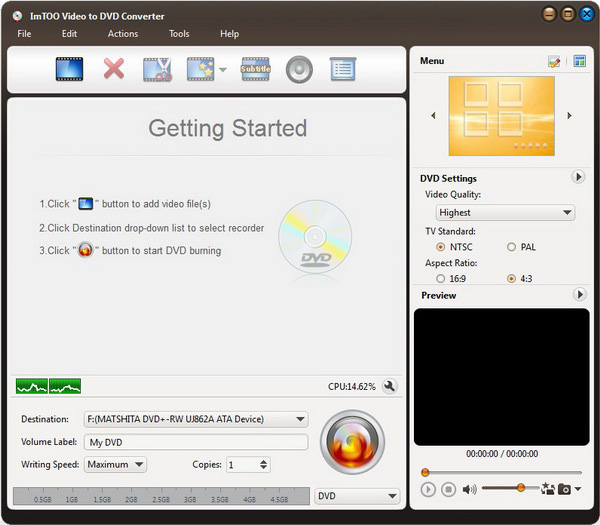This screenshot has height=525, width=600.
Task: Click the preview effects star icon
Action: click(548, 489)
